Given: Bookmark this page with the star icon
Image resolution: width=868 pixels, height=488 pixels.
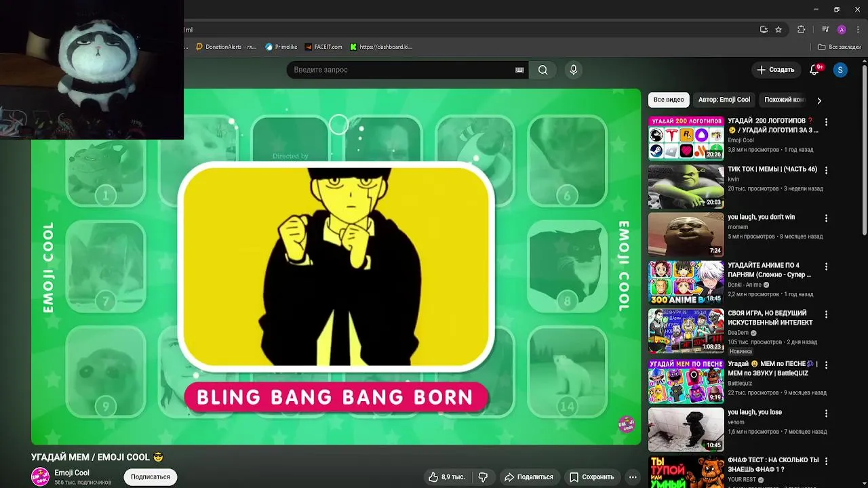Looking at the screenshot, I should [x=778, y=29].
